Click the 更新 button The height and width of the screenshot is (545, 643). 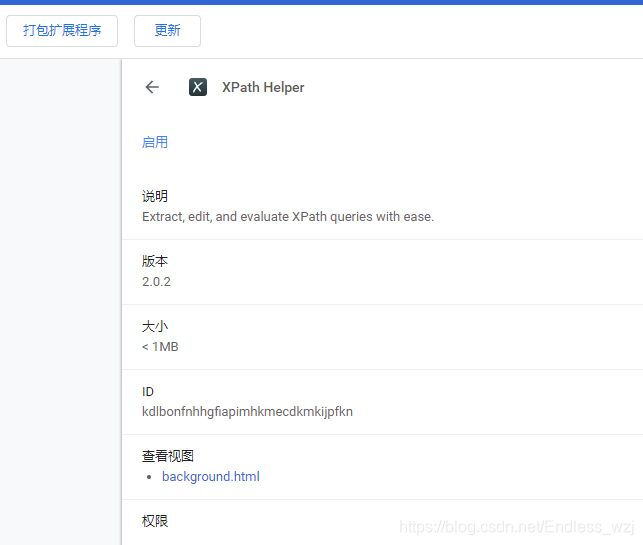pos(167,31)
